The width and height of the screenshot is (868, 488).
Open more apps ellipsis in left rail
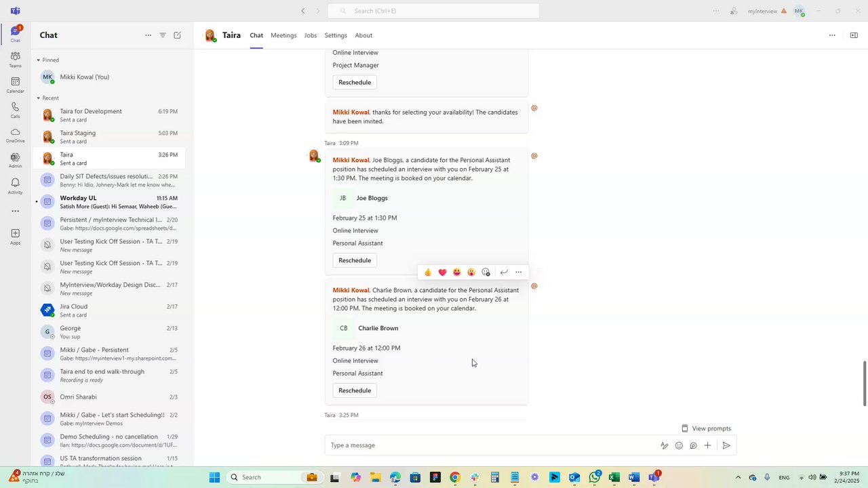pos(15,211)
